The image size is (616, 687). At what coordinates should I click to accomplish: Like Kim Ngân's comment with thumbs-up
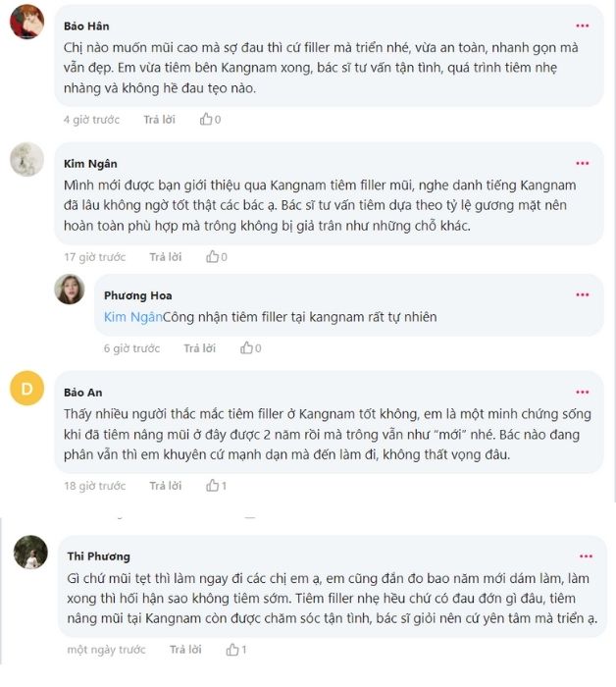pos(211,257)
